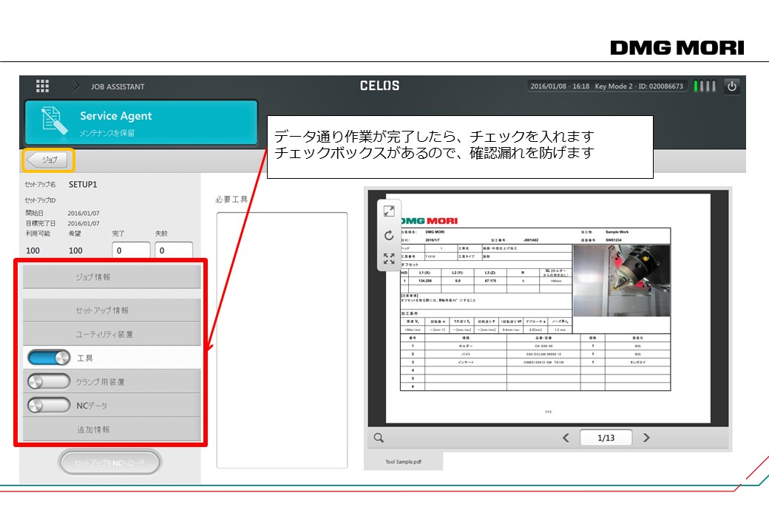This screenshot has width=769, height=532.
Task: Click the 希望 value 100
Action: (75, 250)
